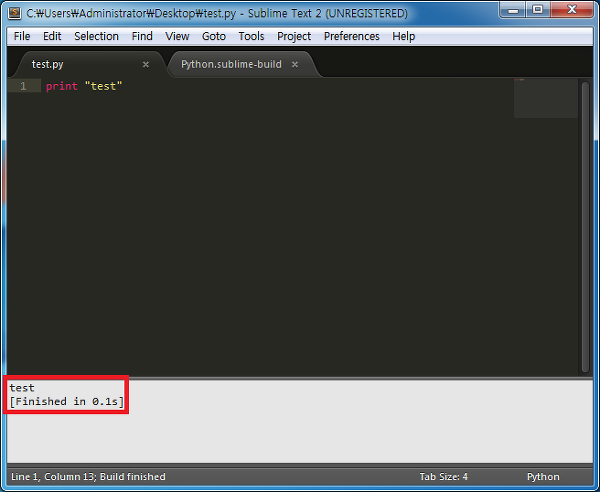
Task: Click the 'Line 1, Column 13; Build finished' status text
Action: click(x=88, y=477)
